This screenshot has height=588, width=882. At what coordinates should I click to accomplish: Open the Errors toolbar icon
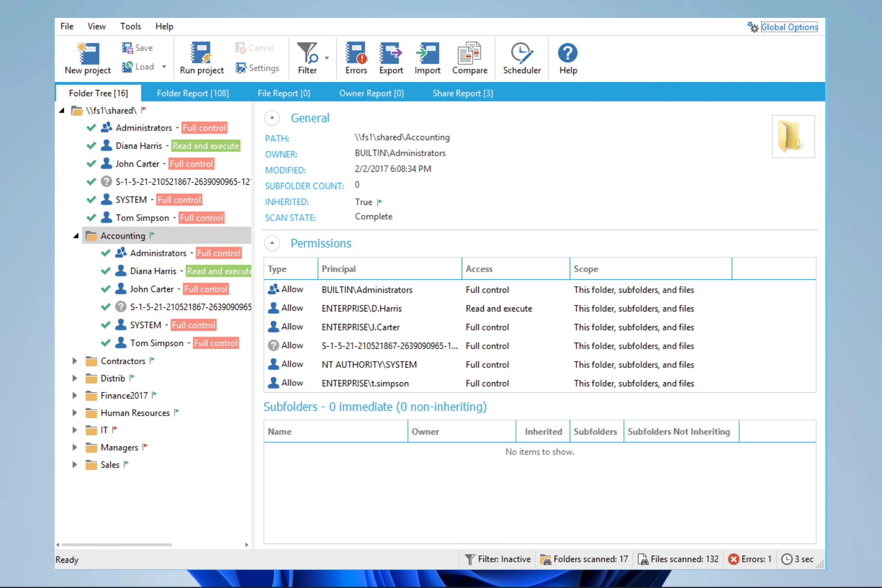tap(356, 53)
